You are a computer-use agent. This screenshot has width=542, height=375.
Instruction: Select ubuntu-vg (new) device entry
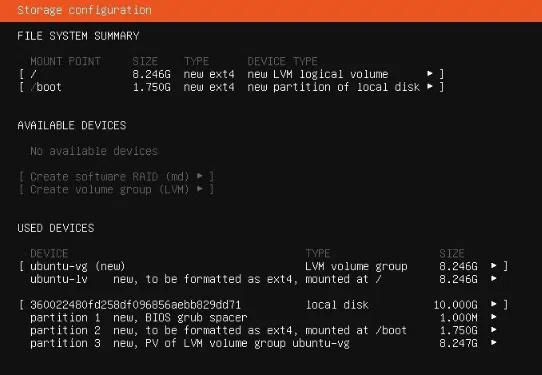(264, 266)
